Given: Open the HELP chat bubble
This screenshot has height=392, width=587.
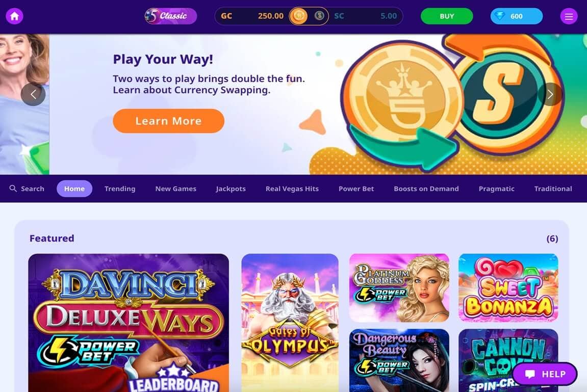Looking at the screenshot, I should (545, 374).
